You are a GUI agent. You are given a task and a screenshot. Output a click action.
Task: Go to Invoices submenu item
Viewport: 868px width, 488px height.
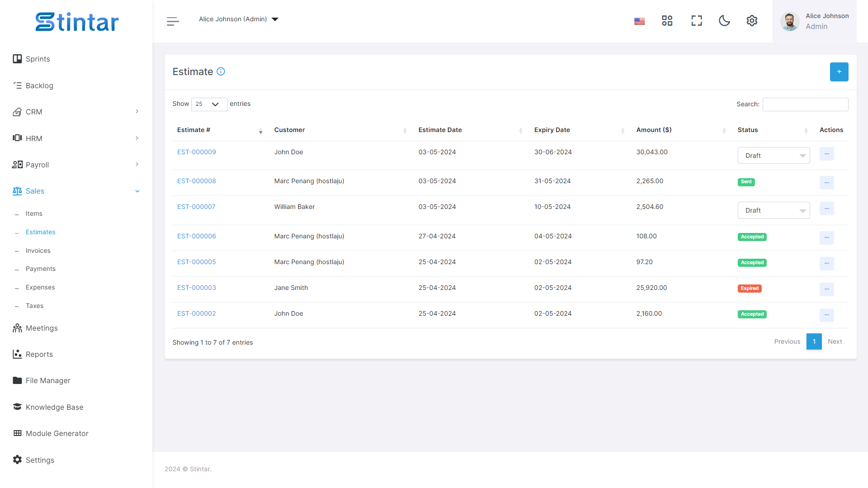tap(38, 251)
